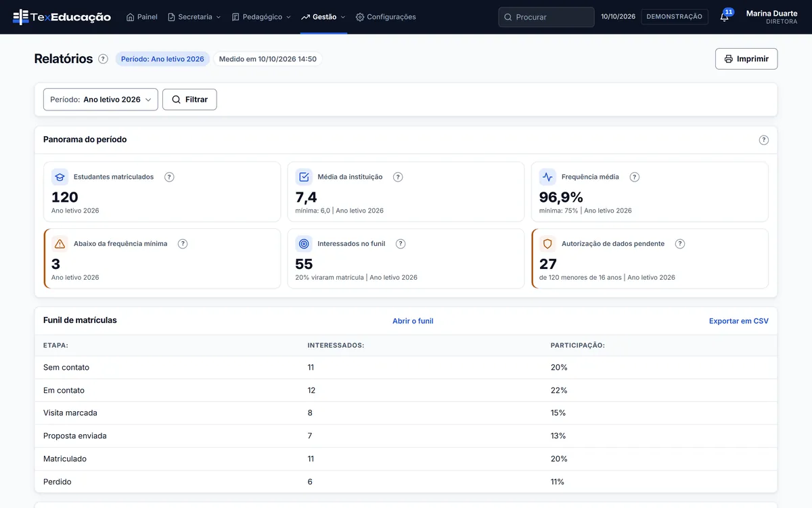Expand the Gestão menu
The height and width of the screenshot is (508, 812).
pyautogui.click(x=323, y=17)
